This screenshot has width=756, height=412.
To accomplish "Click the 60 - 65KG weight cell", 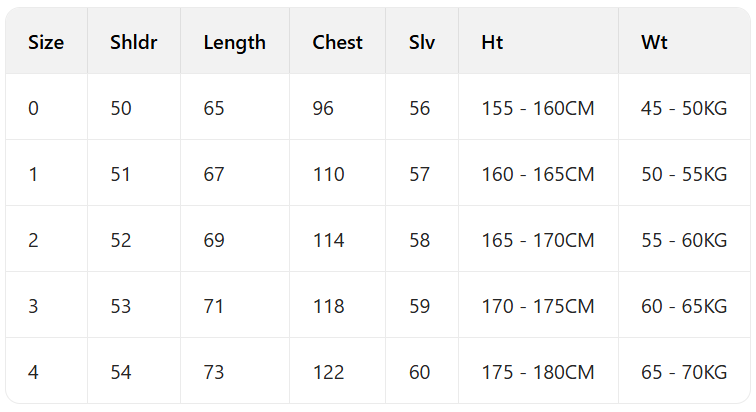I will pos(684,306).
